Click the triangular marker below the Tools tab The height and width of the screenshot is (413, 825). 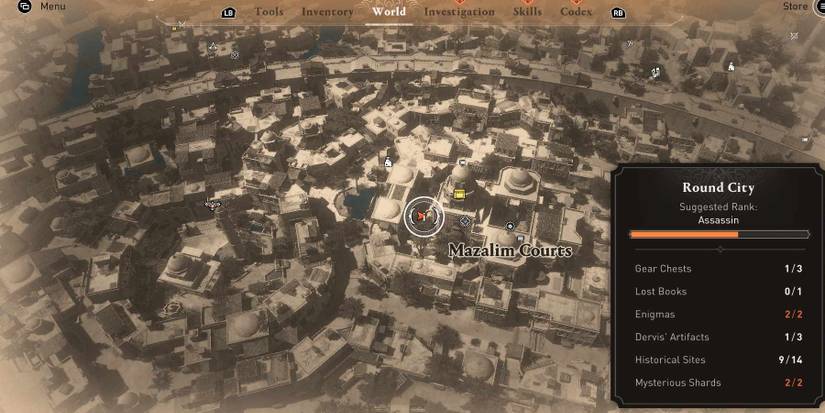(x=212, y=48)
